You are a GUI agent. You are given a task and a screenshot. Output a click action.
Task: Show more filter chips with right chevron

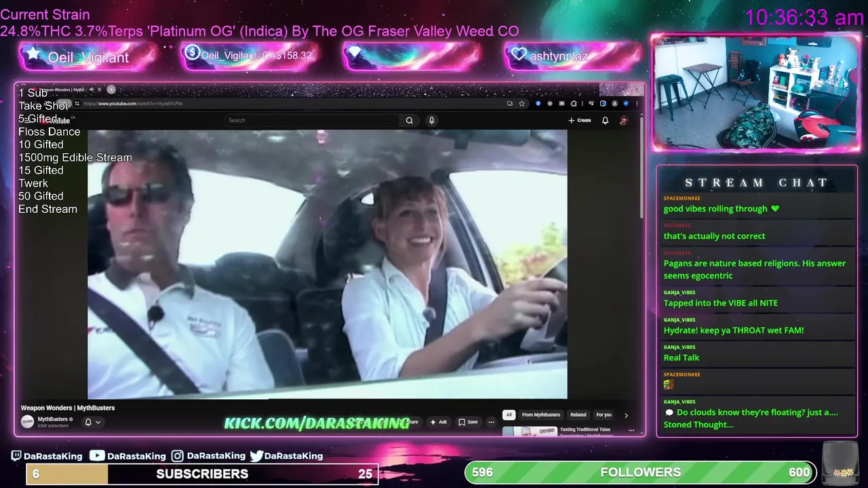[626, 415]
